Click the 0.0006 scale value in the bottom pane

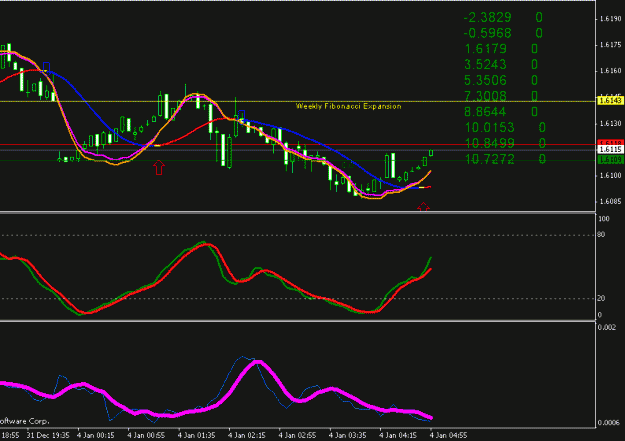[609, 423]
